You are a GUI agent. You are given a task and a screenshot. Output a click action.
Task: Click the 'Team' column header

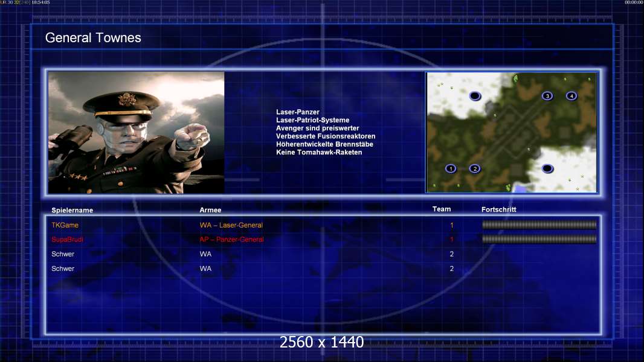(x=442, y=209)
